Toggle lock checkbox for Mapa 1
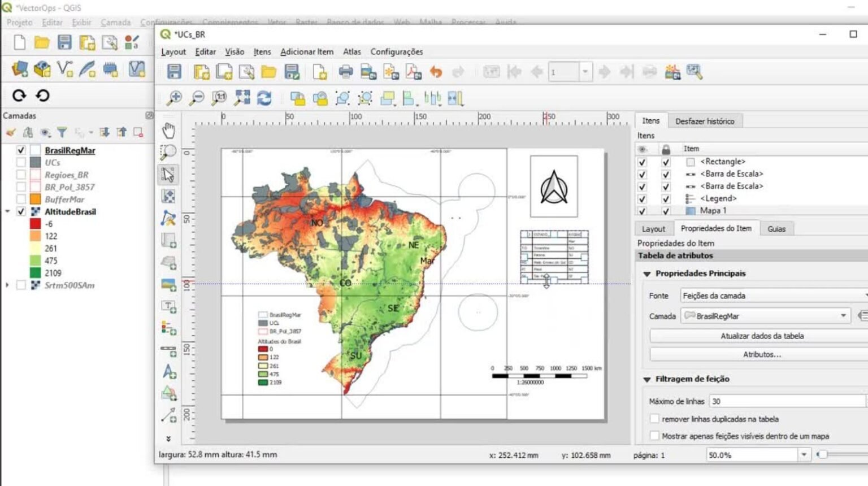Image resolution: width=868 pixels, height=486 pixels. [666, 211]
